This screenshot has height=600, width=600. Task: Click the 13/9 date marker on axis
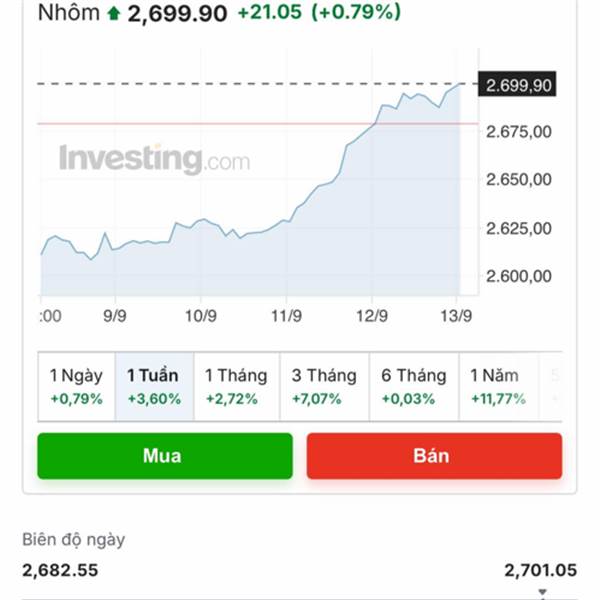[456, 316]
